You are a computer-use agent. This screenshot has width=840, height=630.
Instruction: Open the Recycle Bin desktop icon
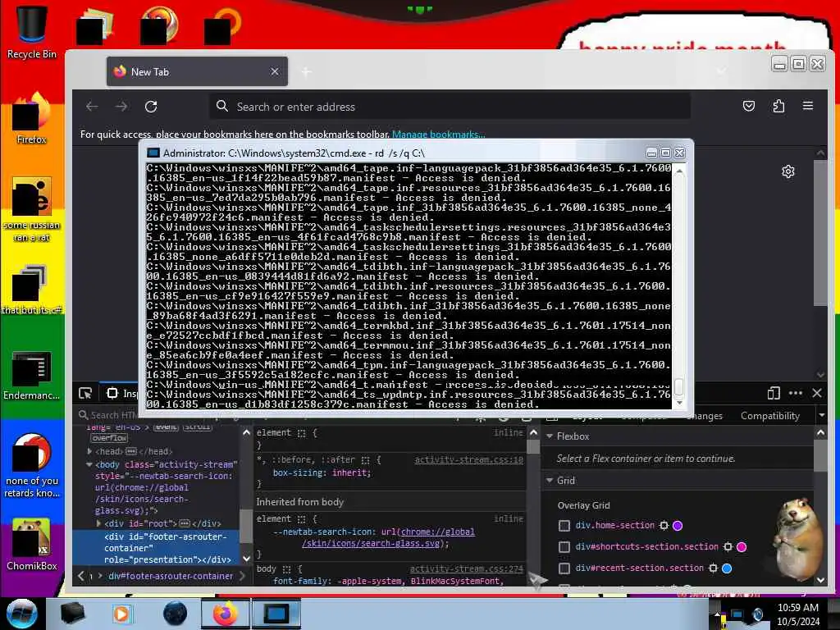[x=32, y=31]
